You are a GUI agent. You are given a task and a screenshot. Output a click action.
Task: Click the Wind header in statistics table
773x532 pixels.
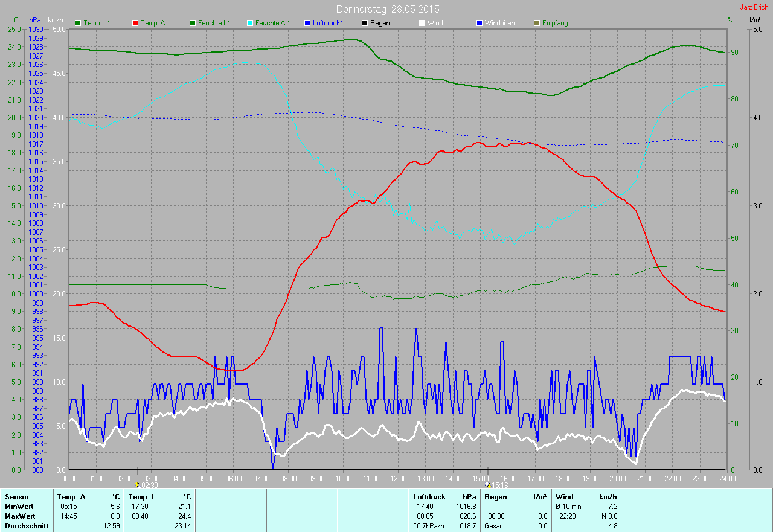click(x=564, y=496)
